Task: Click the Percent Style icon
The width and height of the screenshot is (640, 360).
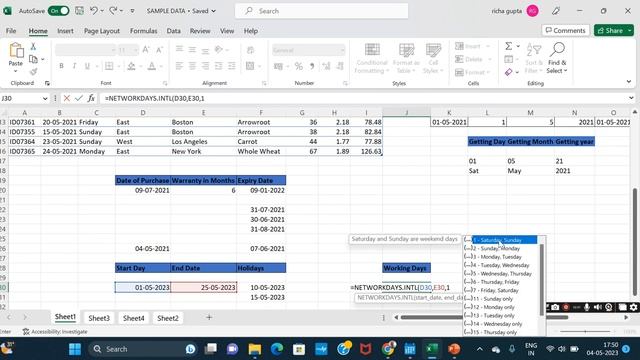Action: tap(299, 66)
